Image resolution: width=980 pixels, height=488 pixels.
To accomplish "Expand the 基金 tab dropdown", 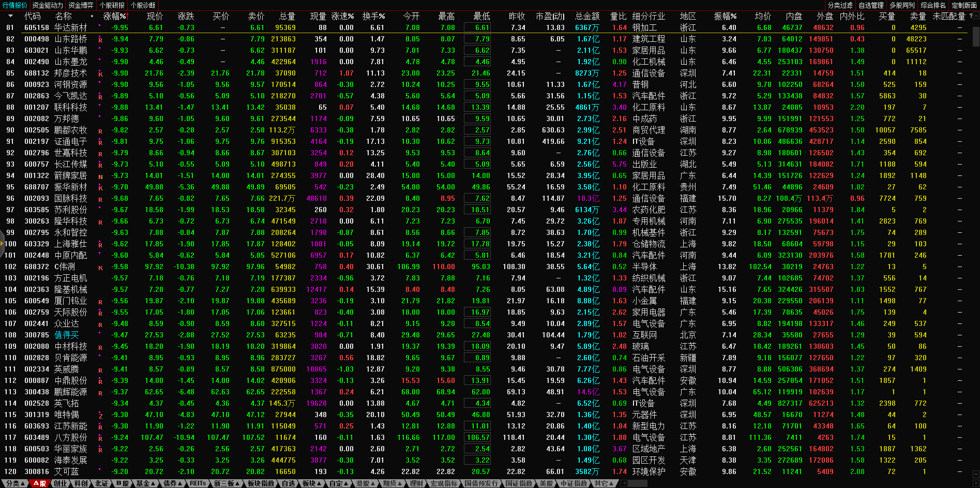I will 146,483.
